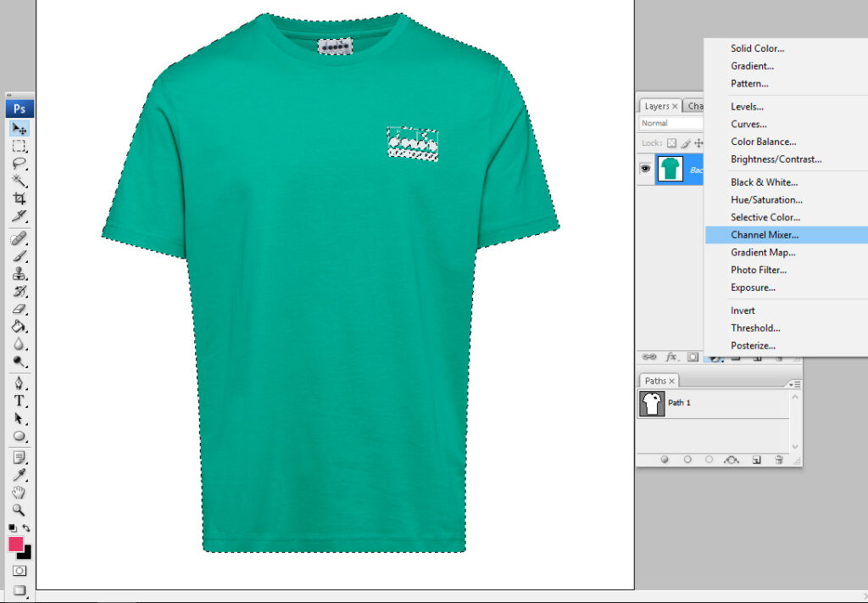This screenshot has height=603, width=868.
Task: Select the Magic Wand tool
Action: 19,181
